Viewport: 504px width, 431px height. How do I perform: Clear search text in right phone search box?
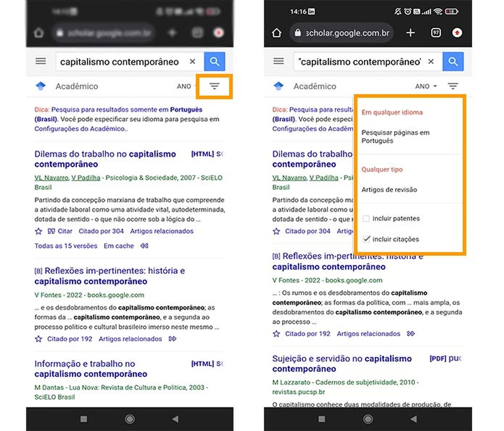tap(431, 61)
